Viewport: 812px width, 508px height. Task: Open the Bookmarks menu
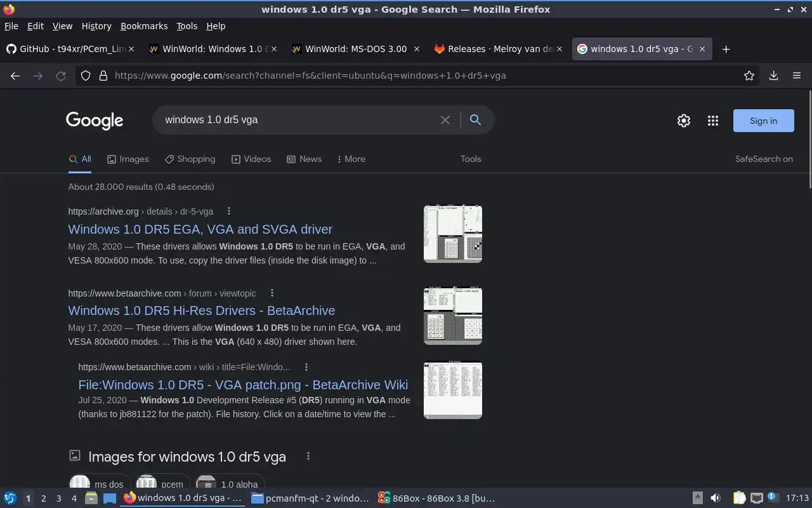click(144, 26)
